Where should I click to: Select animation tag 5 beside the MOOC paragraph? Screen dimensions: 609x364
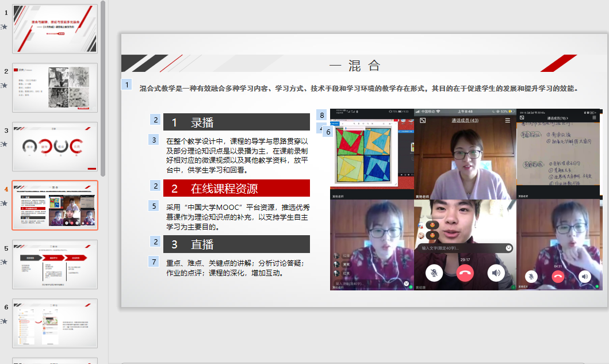(x=154, y=205)
